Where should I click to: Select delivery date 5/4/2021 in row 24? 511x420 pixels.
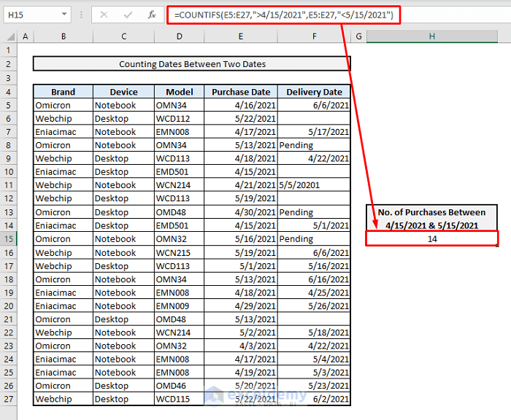[x=314, y=359]
